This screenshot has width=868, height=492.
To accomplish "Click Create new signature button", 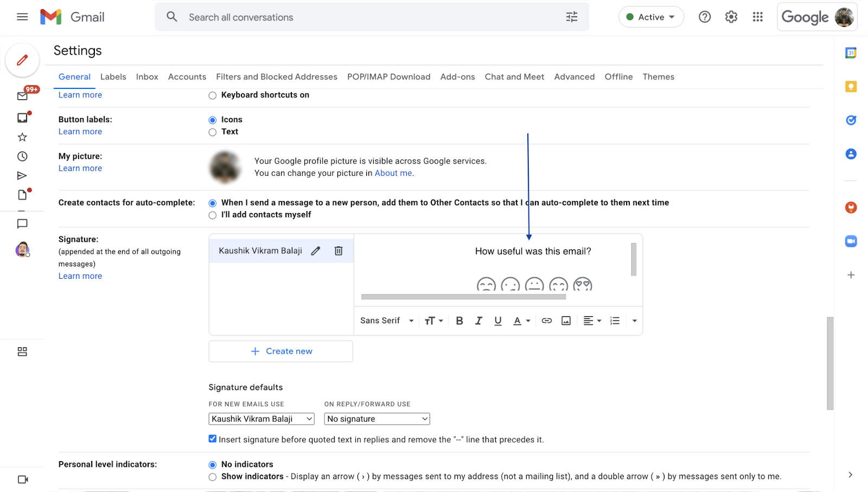I will pyautogui.click(x=281, y=351).
